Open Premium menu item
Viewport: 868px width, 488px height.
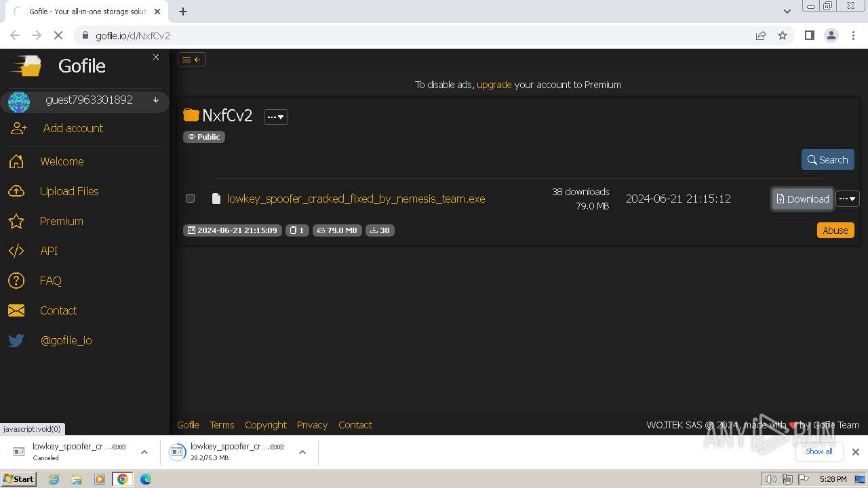coord(62,221)
